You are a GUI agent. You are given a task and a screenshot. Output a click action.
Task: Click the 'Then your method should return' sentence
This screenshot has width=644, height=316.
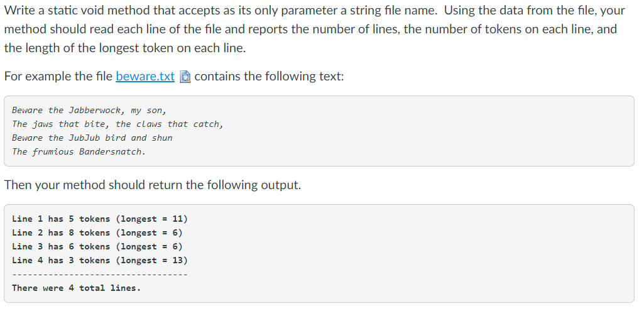(x=153, y=185)
